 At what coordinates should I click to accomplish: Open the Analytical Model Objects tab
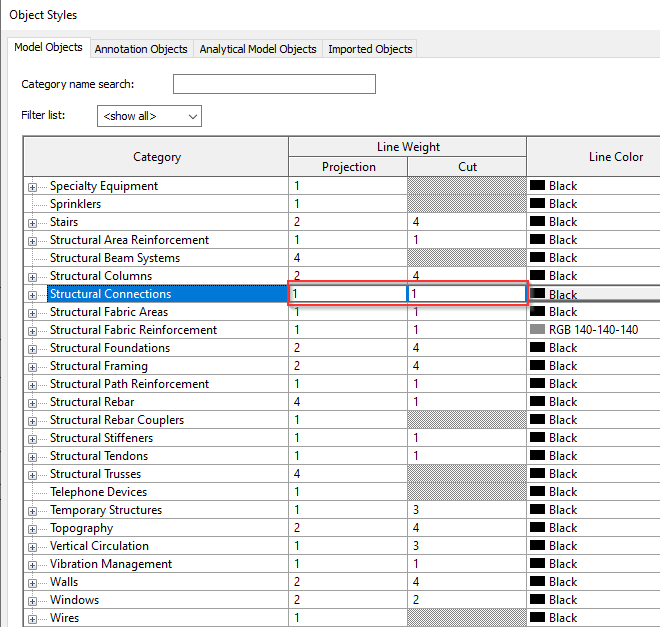(257, 49)
